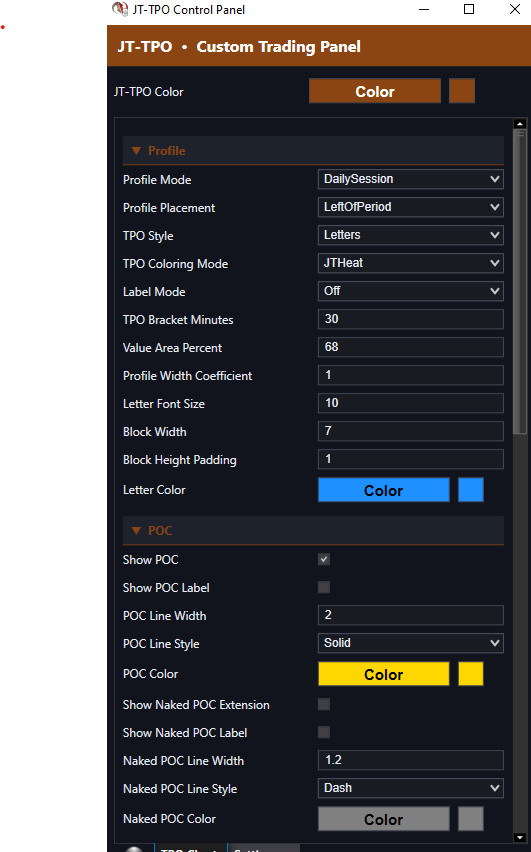Click the POC section header text
The height and width of the screenshot is (852, 531).
pos(160,530)
